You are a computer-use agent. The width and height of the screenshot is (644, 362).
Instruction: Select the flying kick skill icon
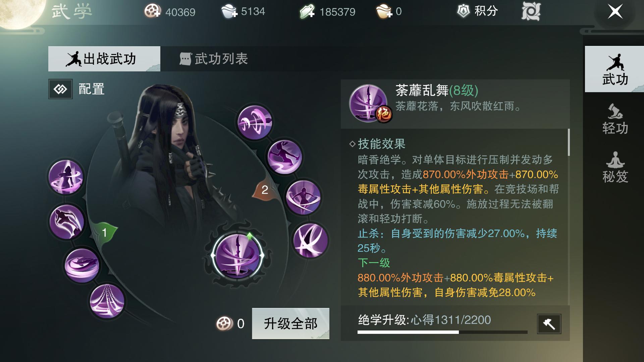(284, 157)
